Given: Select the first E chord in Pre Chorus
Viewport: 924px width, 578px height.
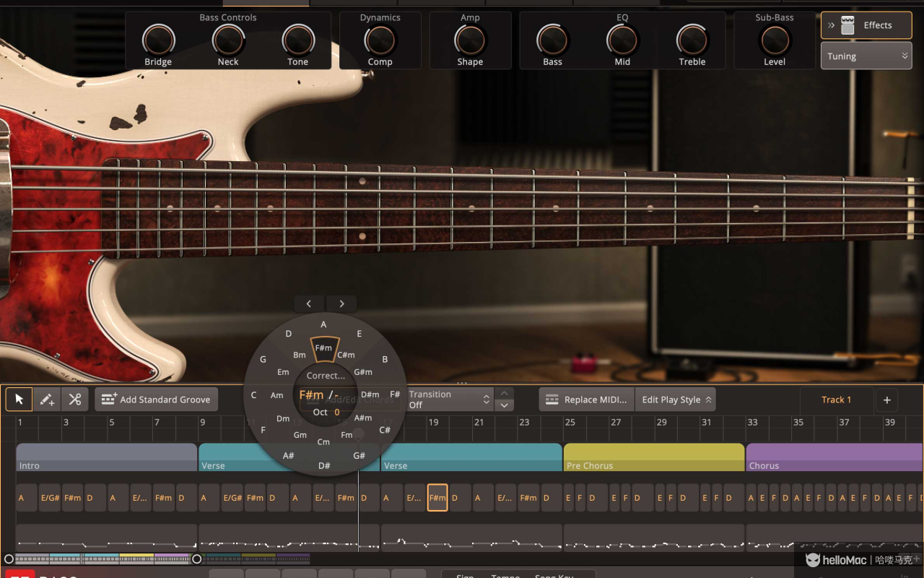Looking at the screenshot, I should [569, 498].
